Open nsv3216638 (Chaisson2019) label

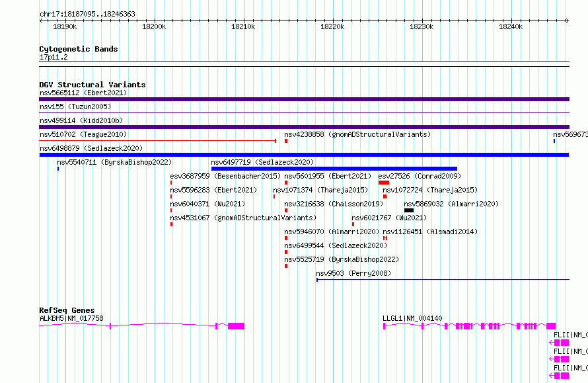(x=334, y=204)
